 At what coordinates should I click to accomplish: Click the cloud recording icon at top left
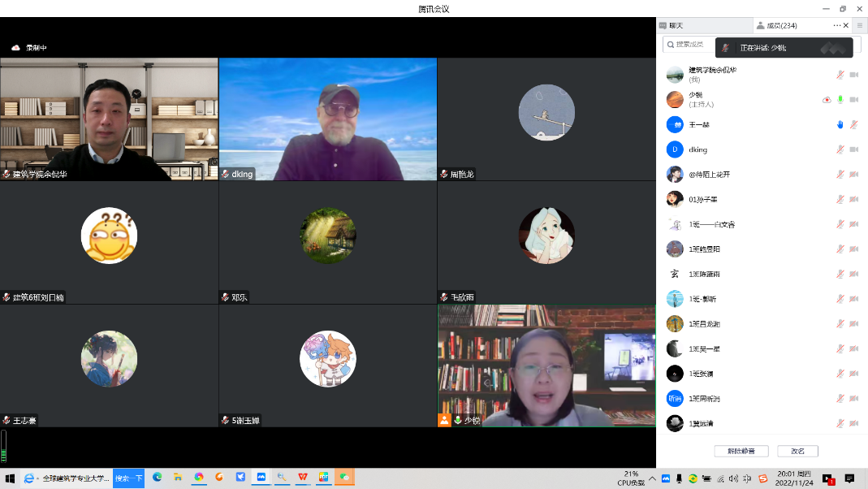[15, 48]
